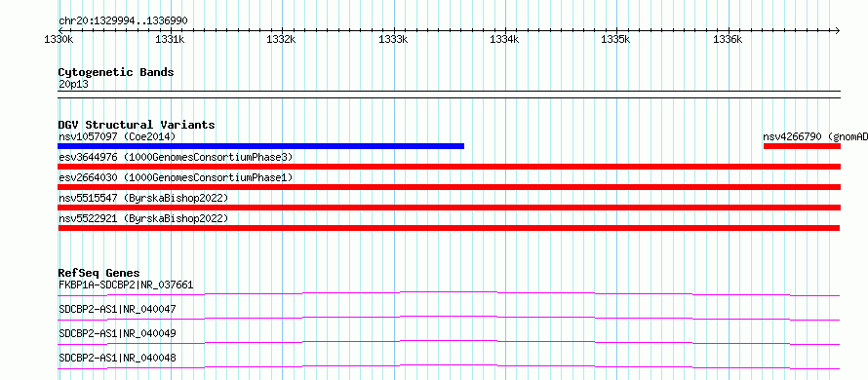Open variant esv3644976 label
The image size is (868, 380).
(176, 157)
